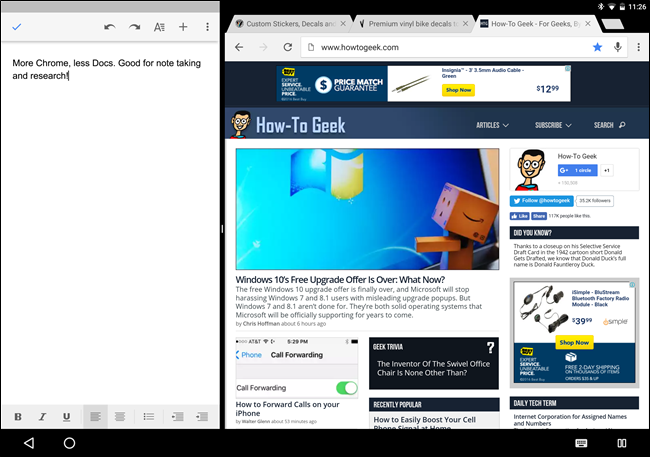This screenshot has height=457, width=650.
Task: Align text left in Docs
Action: pyautogui.click(x=95, y=416)
